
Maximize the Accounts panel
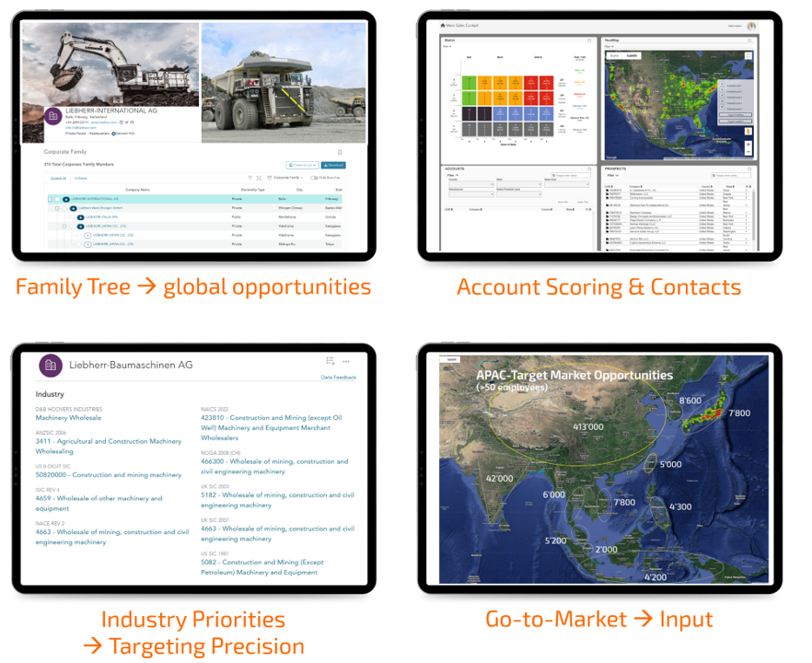pos(589,169)
